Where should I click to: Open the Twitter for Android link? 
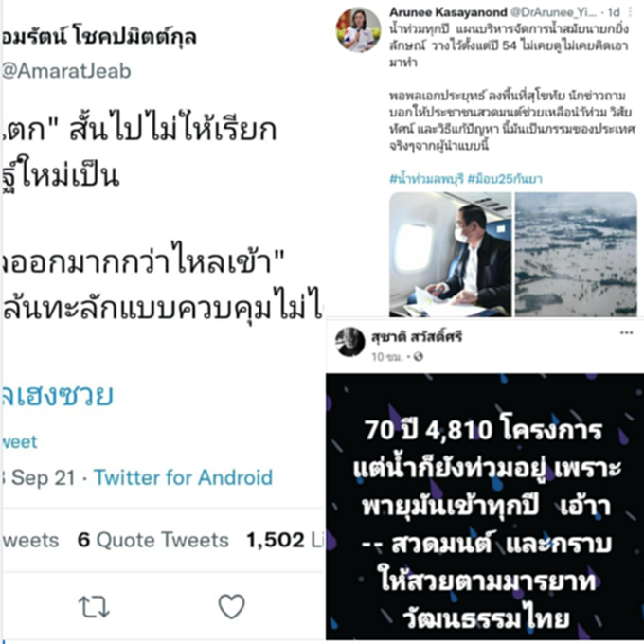click(x=183, y=477)
